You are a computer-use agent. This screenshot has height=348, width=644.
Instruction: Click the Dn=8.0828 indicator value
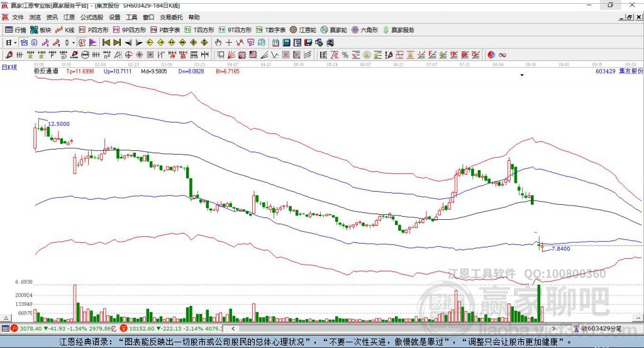pos(191,72)
